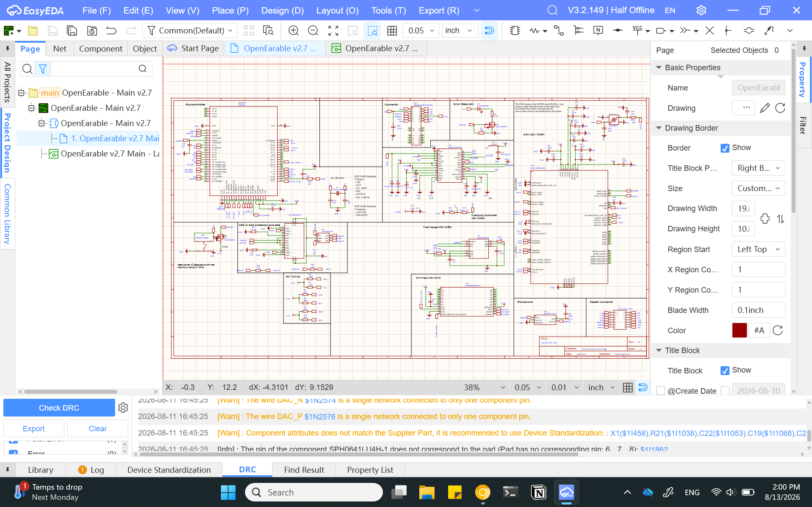812x507 pixels.
Task: Open the Settings gear in the title bar
Action: [x=701, y=10]
